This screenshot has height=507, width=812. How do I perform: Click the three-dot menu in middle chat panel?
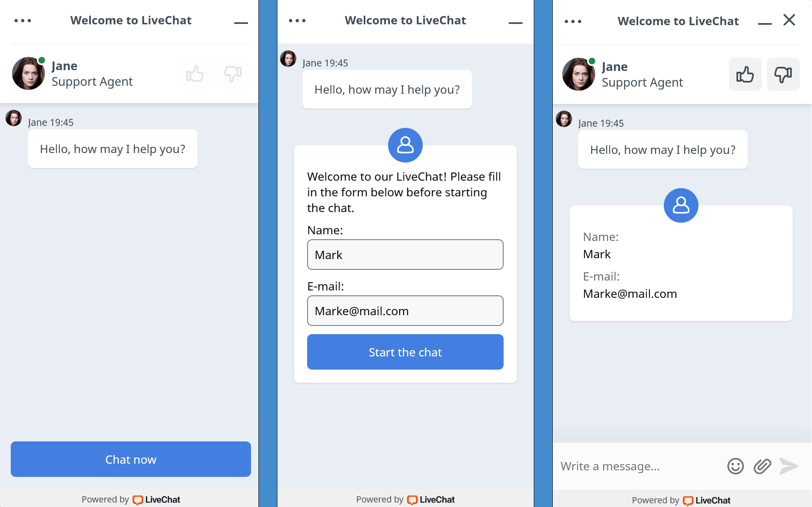click(x=297, y=21)
